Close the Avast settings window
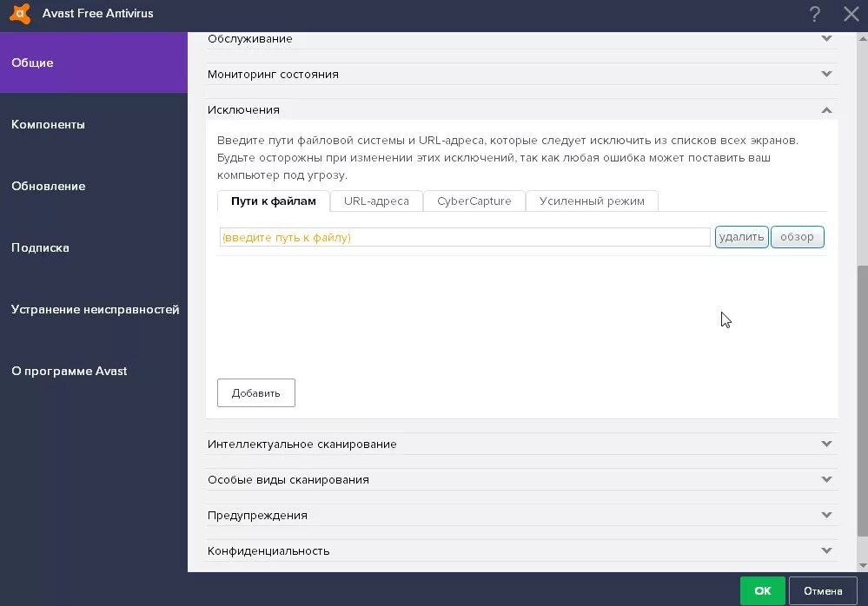The height and width of the screenshot is (606, 868). 851,14
